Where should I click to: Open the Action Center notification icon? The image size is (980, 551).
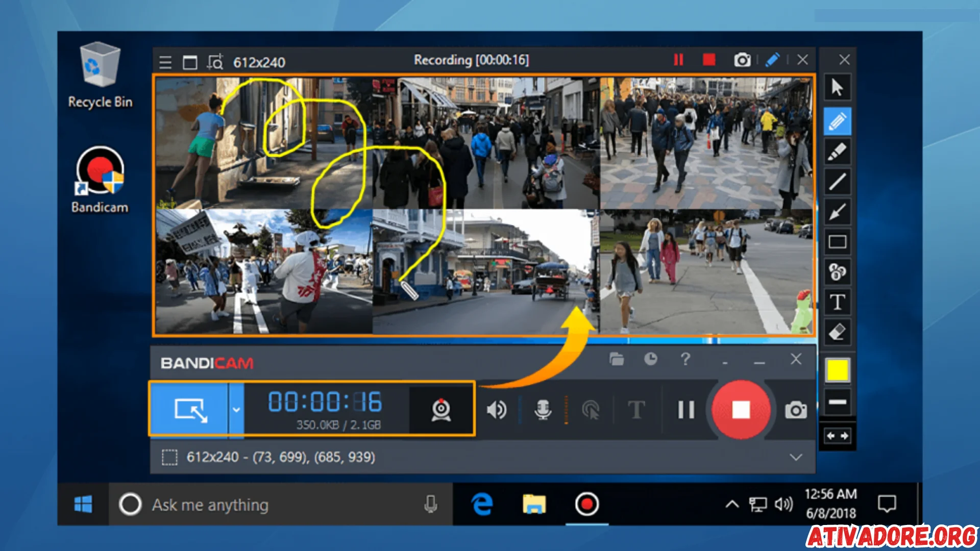(887, 504)
